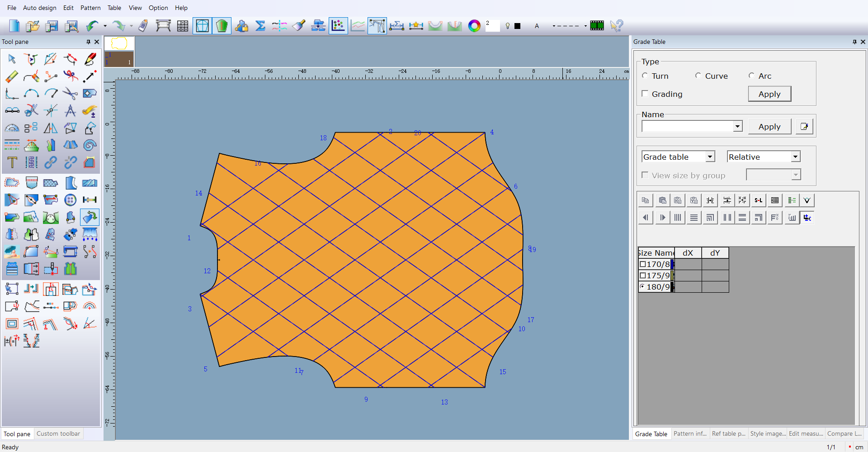Click the New file icon in the toolbar
The width and height of the screenshot is (868, 452).
point(14,26)
